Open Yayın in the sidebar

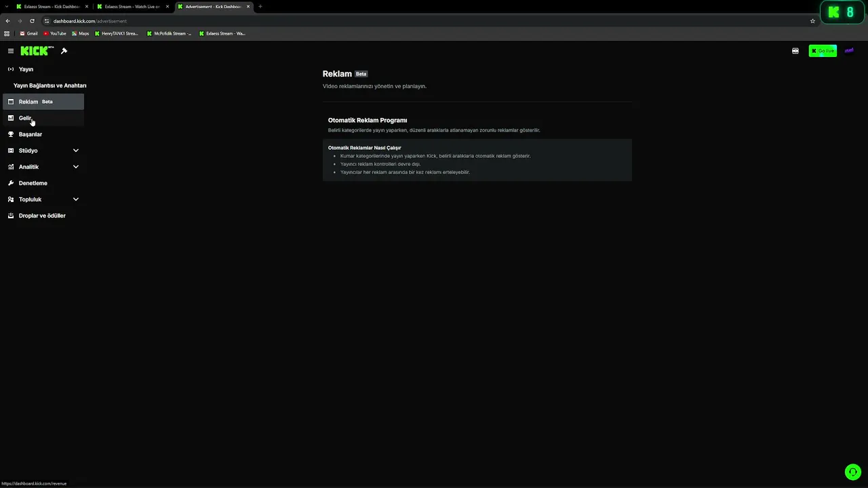[x=43, y=69]
